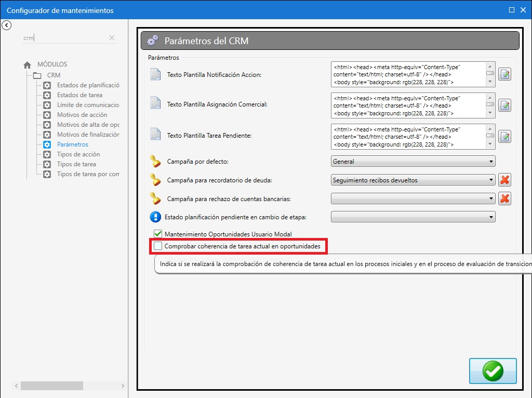Click the sidebar horizontal scrollbar thumb
This screenshot has height=398, width=532.
pos(52,386)
